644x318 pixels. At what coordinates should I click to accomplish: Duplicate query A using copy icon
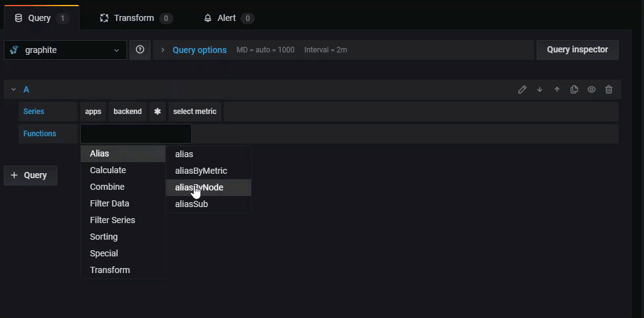coord(574,89)
